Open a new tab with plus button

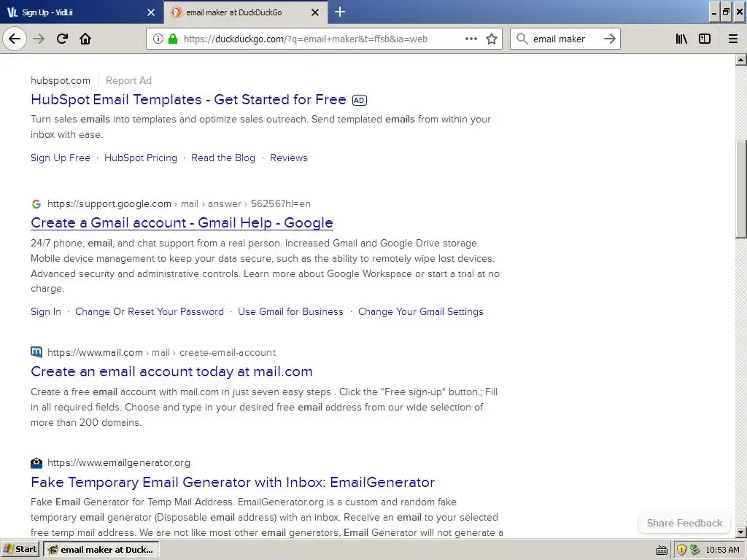(x=340, y=12)
